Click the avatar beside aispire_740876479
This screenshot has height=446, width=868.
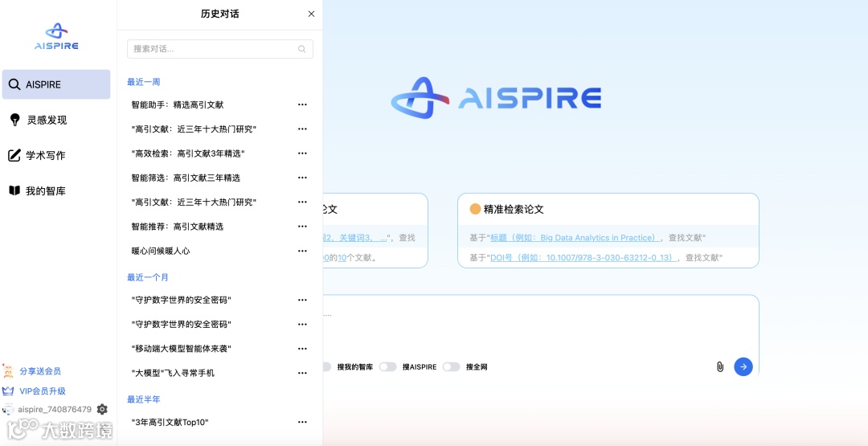point(8,410)
